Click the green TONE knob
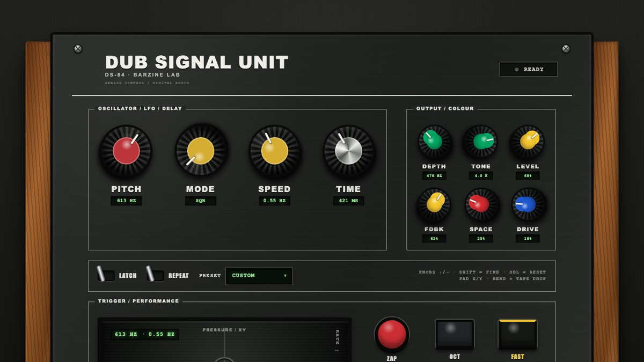The image size is (644, 362). click(481, 142)
